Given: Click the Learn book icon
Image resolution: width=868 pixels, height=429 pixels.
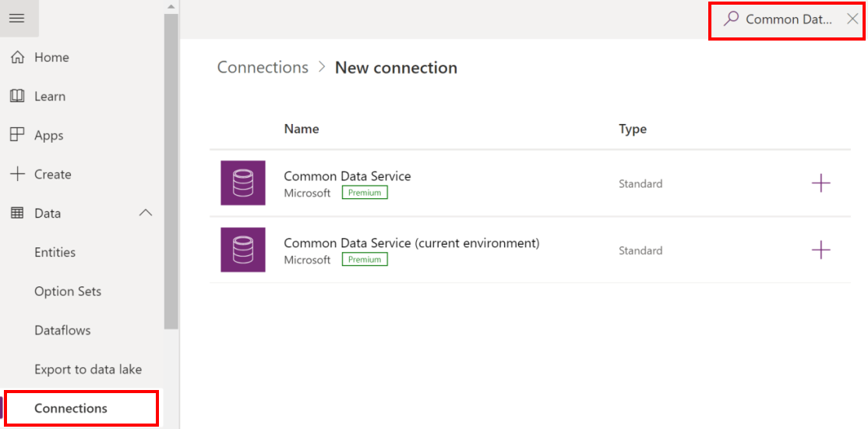Looking at the screenshot, I should click(18, 97).
